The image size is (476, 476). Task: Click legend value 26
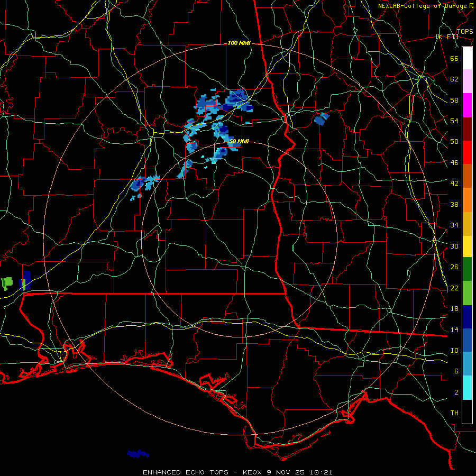tap(454, 267)
